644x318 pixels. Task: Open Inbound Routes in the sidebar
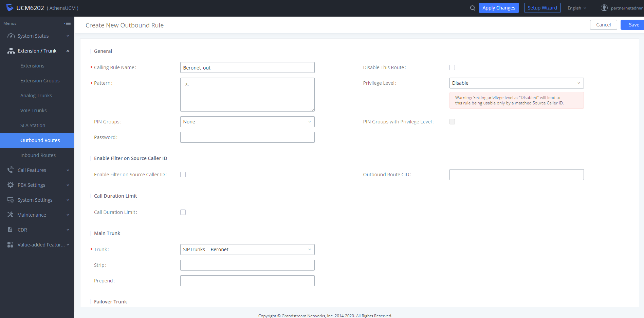click(38, 155)
